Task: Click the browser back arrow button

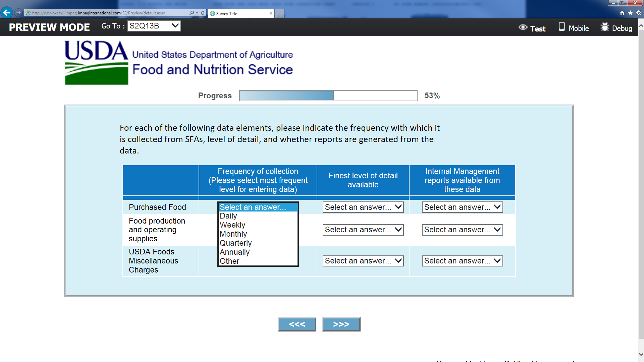Action: [x=6, y=13]
